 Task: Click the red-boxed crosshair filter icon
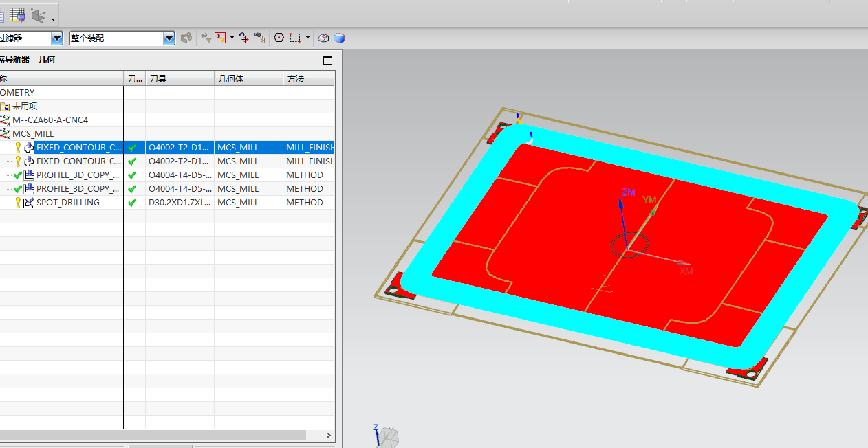tap(220, 38)
